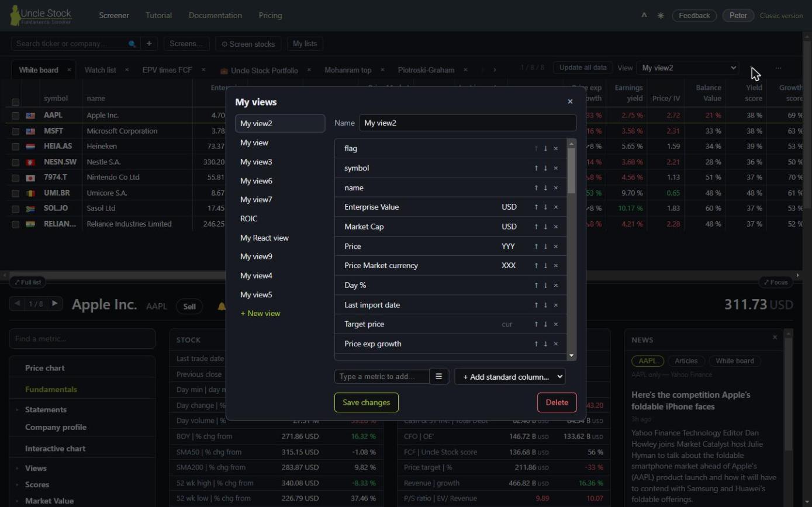Viewport: 812px width, 507px height.
Task: Remove the flag column
Action: 555,148
